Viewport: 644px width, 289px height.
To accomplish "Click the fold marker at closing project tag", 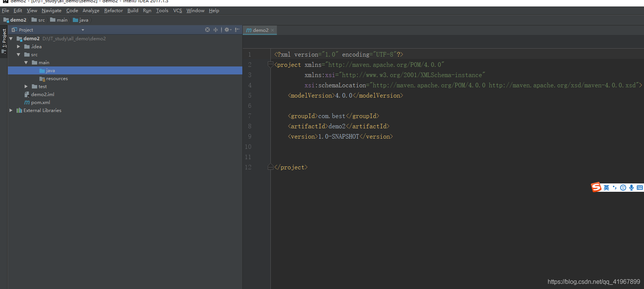I will click(270, 167).
